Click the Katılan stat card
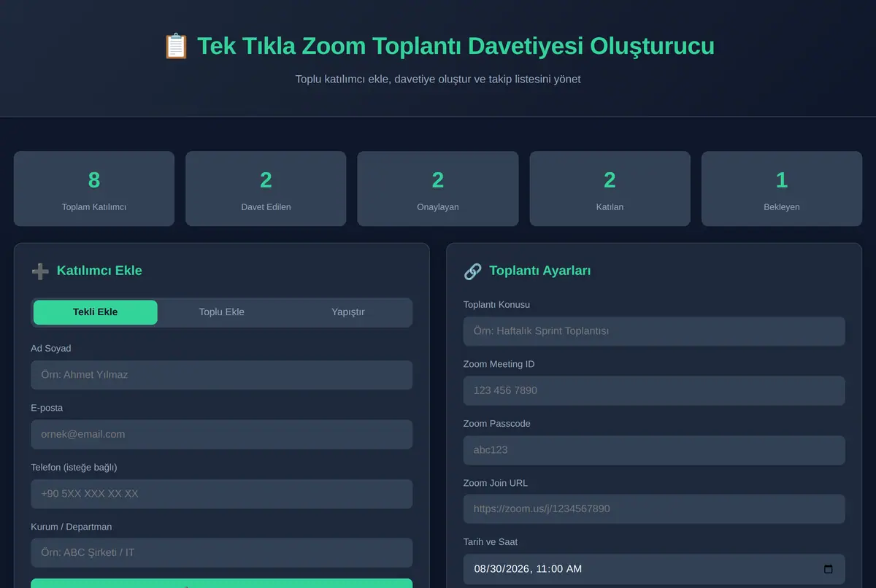Screen dimensions: 876x588 click(x=610, y=189)
